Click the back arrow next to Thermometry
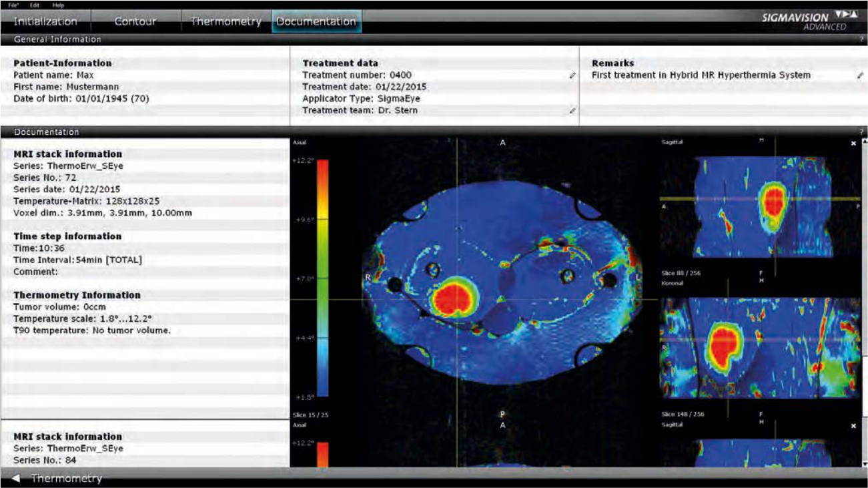This screenshot has height=488, width=868. pyautogui.click(x=16, y=479)
